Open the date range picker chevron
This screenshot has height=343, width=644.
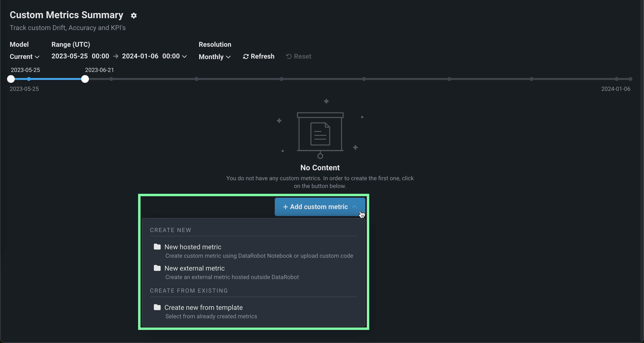click(x=184, y=56)
